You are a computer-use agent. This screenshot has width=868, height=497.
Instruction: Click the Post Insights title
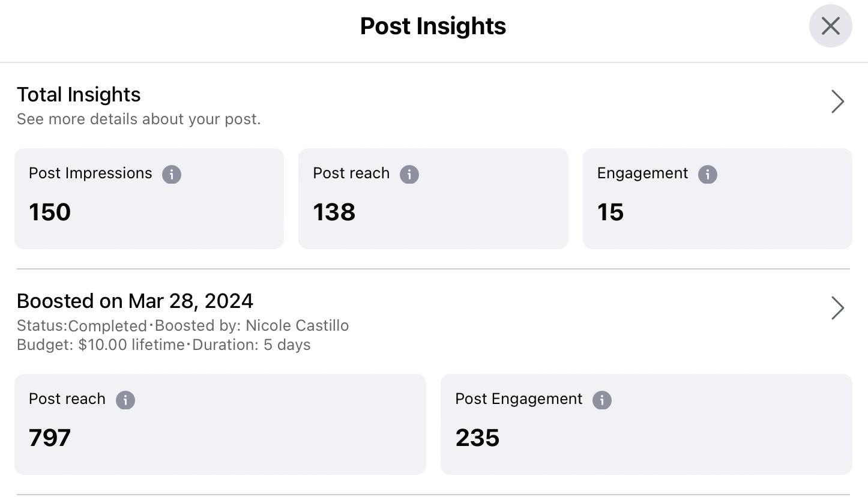coord(433,26)
